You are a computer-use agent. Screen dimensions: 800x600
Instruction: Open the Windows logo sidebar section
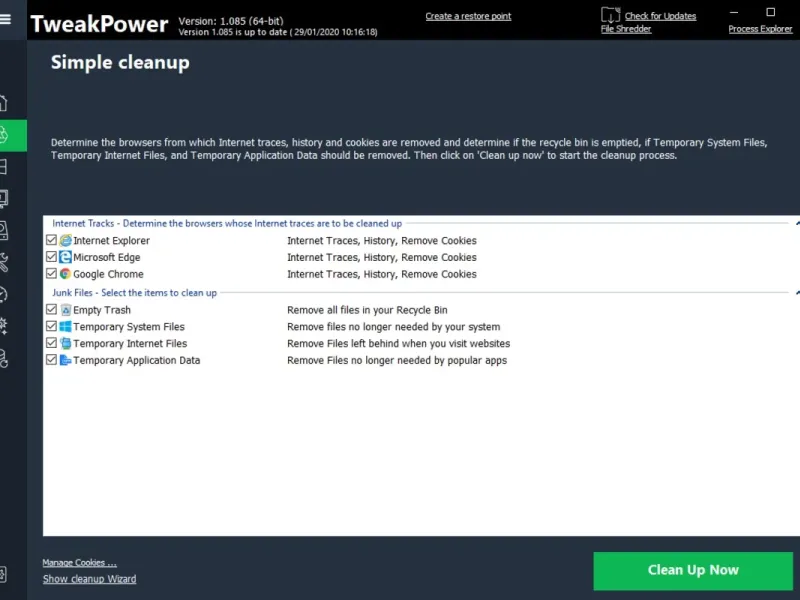[x=4, y=167]
